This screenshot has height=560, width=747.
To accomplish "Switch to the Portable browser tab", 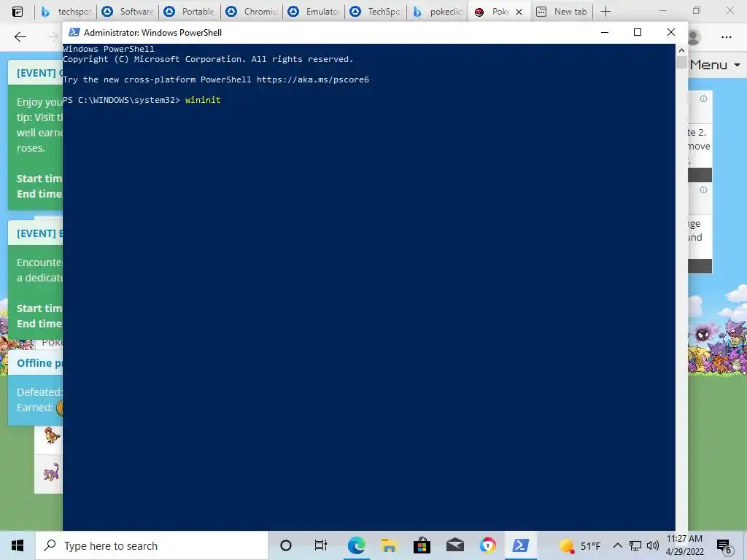I will click(190, 12).
